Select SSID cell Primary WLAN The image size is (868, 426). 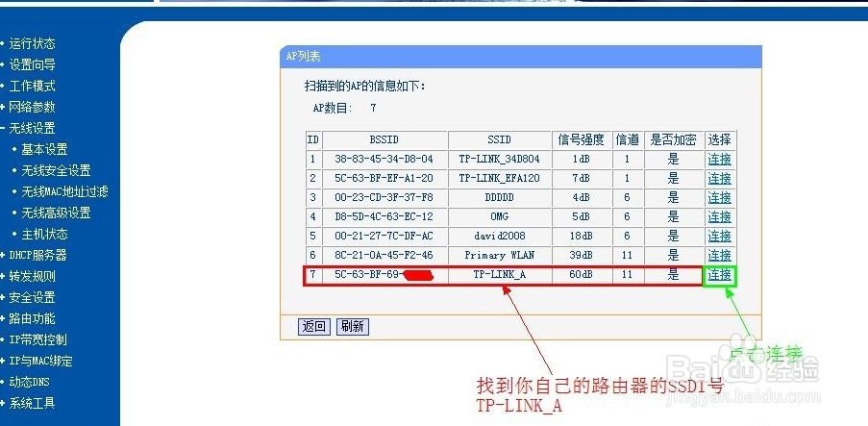click(499, 256)
